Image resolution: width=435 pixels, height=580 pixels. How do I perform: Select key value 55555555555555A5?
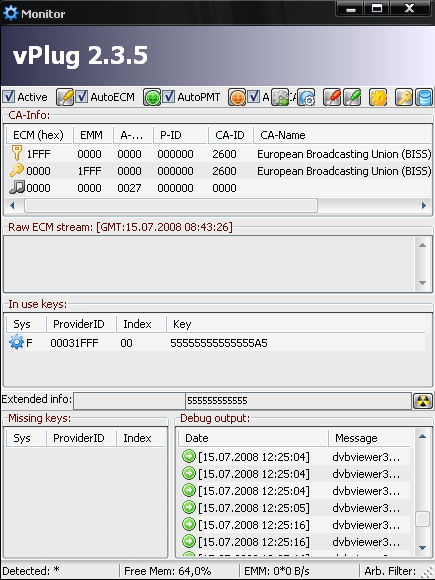(x=219, y=343)
